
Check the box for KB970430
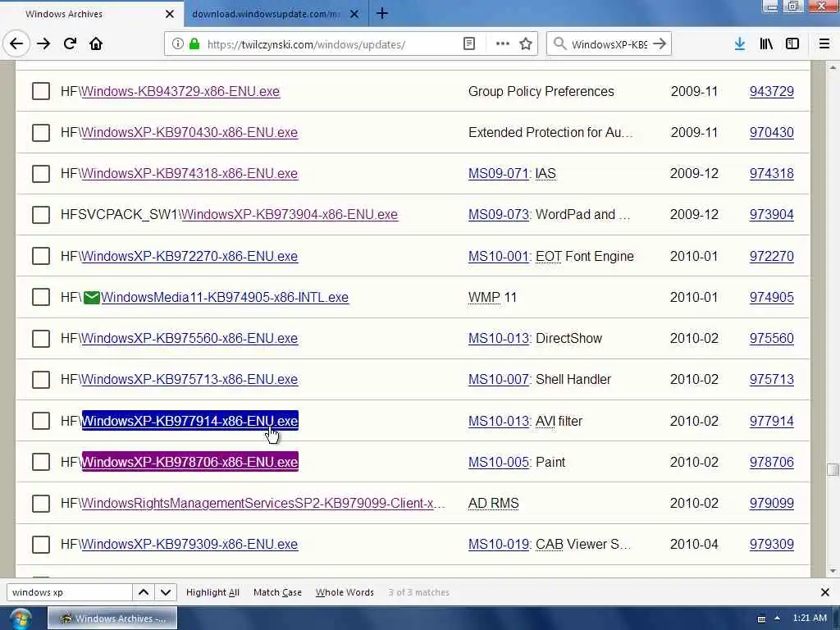[41, 132]
